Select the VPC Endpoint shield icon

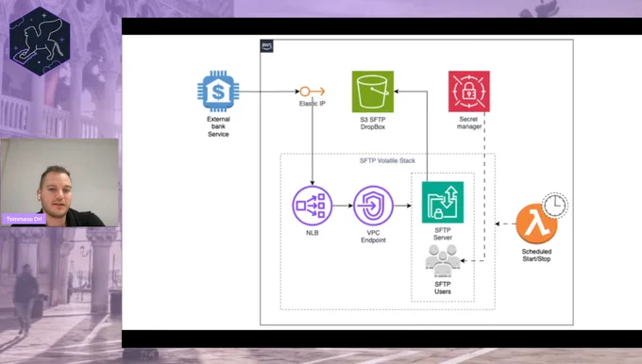coord(373,206)
